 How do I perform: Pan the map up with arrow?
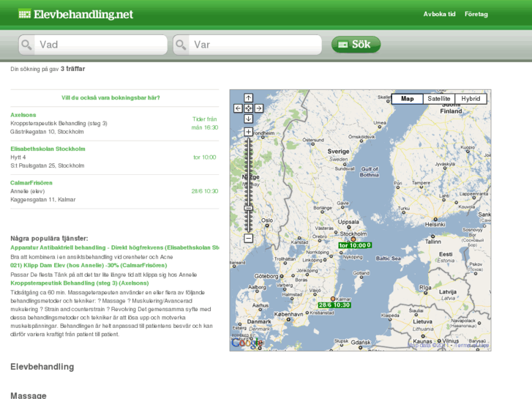click(x=248, y=98)
